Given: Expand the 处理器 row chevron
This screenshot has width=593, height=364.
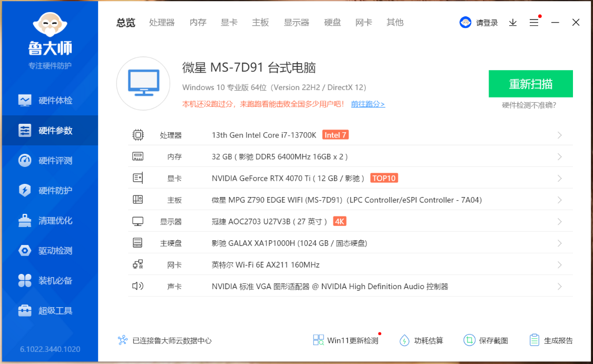Looking at the screenshot, I should [x=560, y=135].
